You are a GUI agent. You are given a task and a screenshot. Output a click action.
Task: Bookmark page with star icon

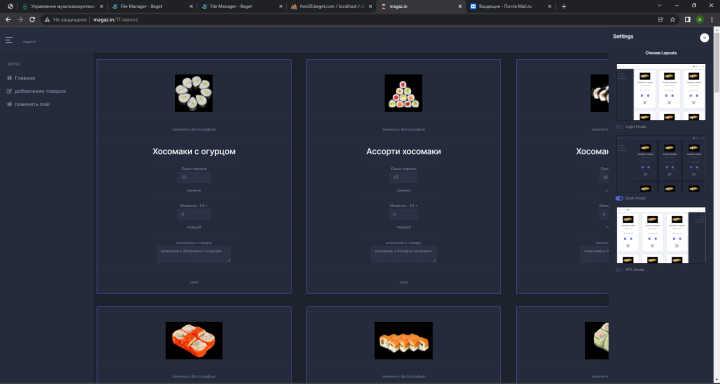pos(673,19)
